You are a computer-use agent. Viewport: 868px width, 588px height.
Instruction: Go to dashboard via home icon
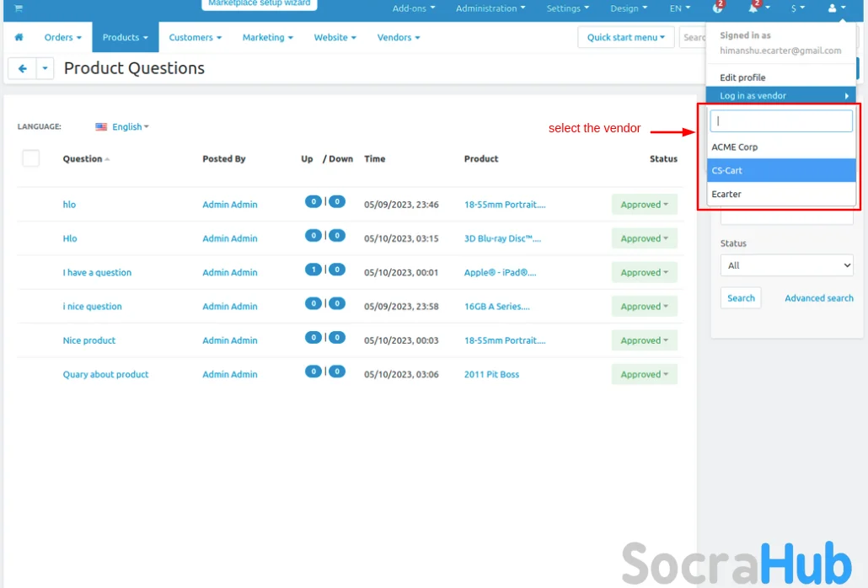click(x=19, y=38)
